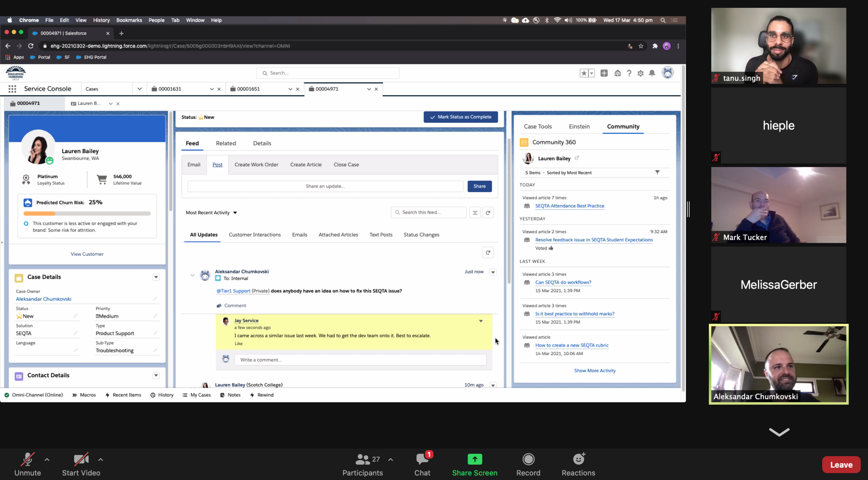Viewport: 868px width, 480px height.
Task: Refresh the case feed
Action: click(x=488, y=213)
